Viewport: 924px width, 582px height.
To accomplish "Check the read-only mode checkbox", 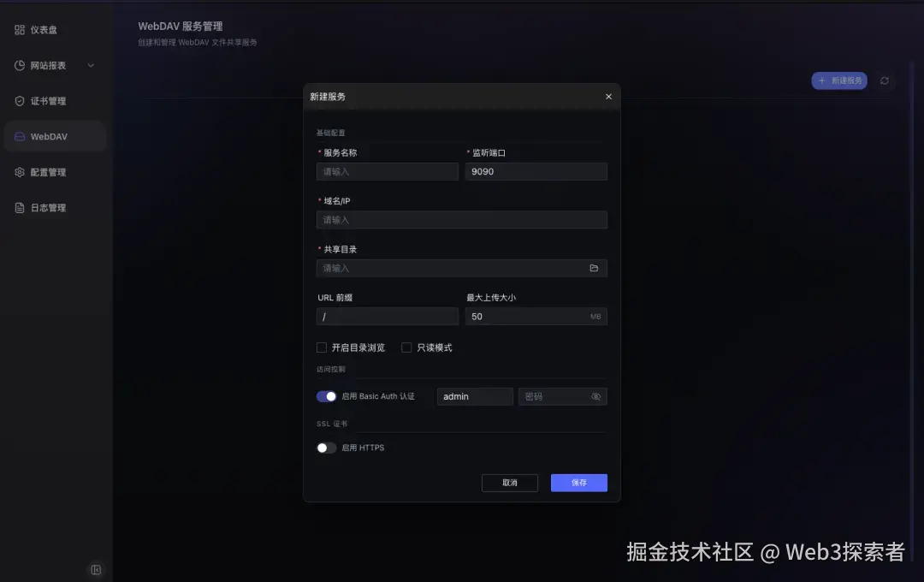I will tap(406, 347).
